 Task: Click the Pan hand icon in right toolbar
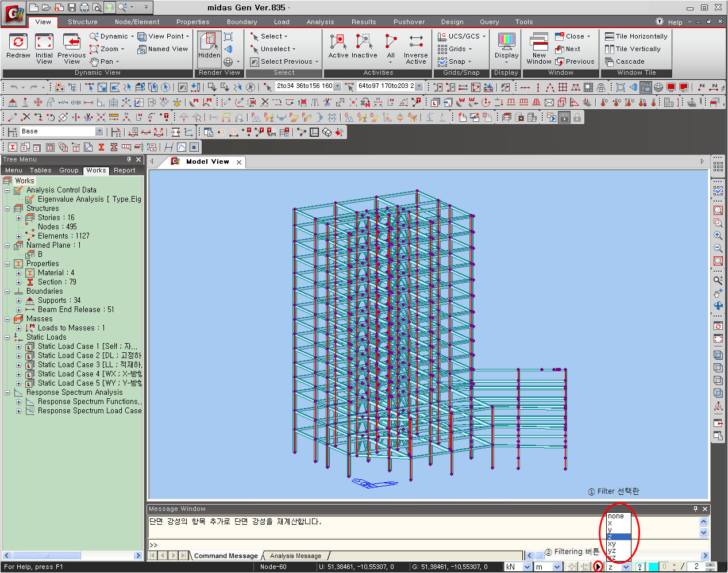pyautogui.click(x=718, y=293)
